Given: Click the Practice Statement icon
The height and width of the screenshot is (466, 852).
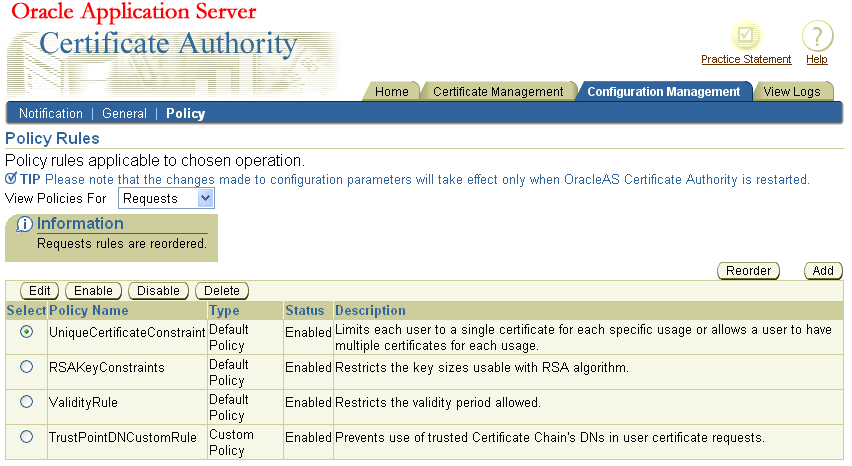Looking at the screenshot, I should 746,36.
